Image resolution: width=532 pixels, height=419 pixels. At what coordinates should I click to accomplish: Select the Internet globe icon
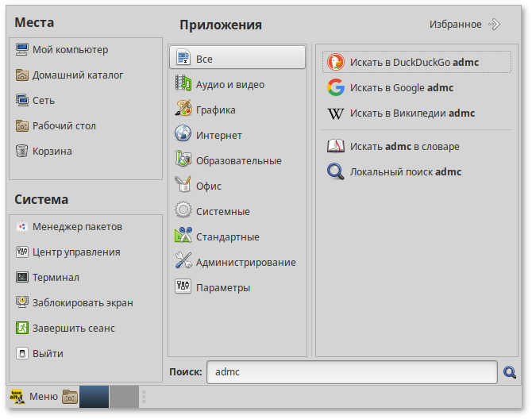pyautogui.click(x=183, y=135)
